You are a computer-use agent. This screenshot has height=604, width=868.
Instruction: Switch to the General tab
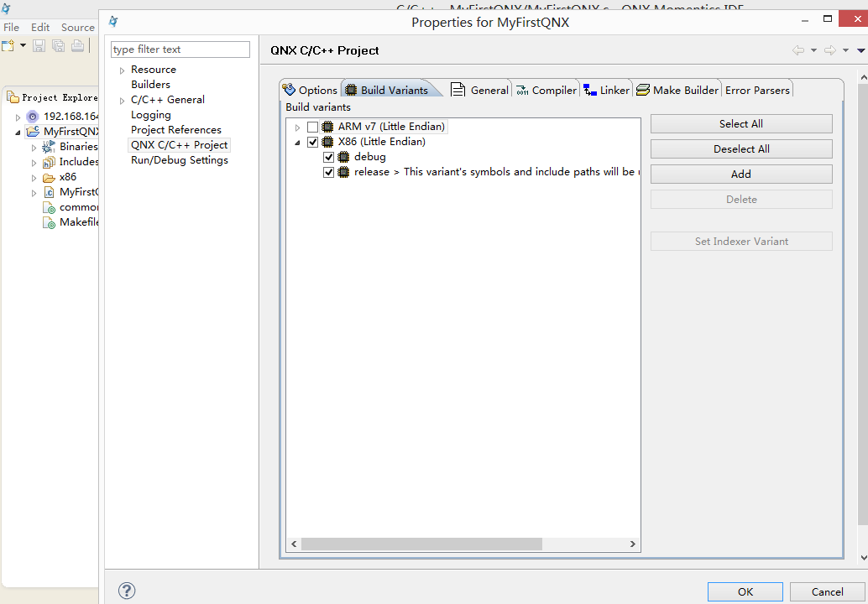479,90
